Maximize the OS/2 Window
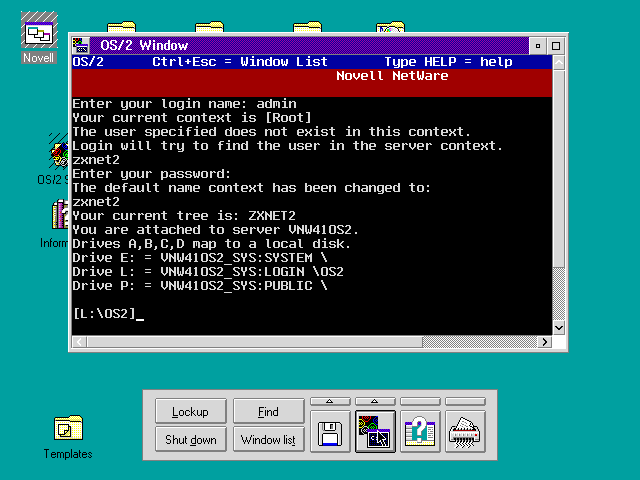640x480 pixels. [x=556, y=46]
